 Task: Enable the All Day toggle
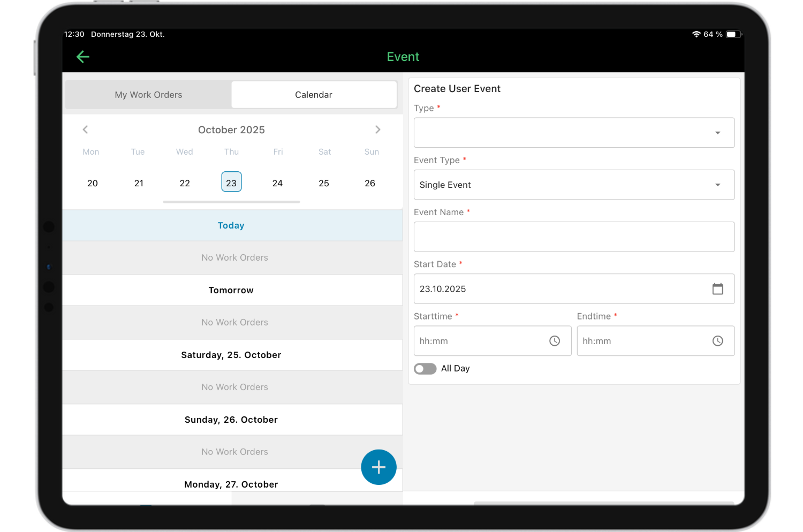pos(425,369)
